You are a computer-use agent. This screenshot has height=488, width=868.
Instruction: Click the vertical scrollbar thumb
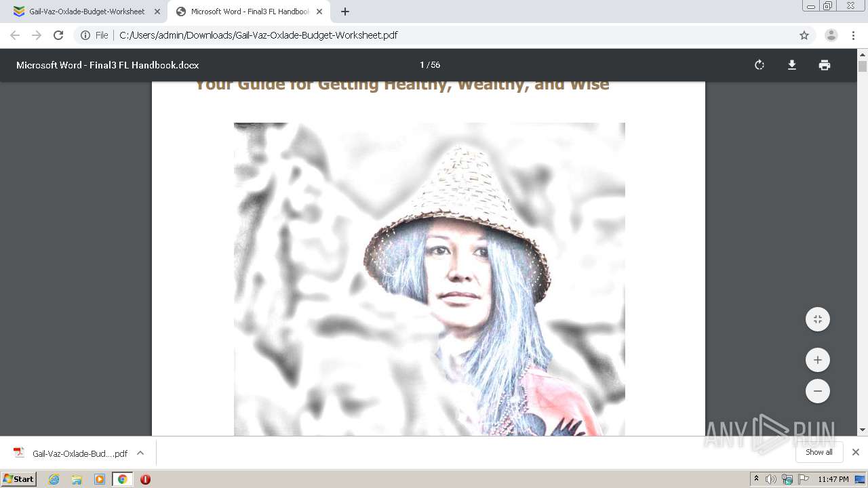click(x=863, y=66)
